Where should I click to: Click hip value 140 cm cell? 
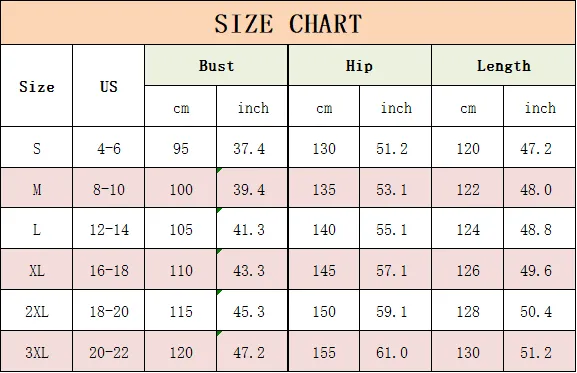click(324, 229)
